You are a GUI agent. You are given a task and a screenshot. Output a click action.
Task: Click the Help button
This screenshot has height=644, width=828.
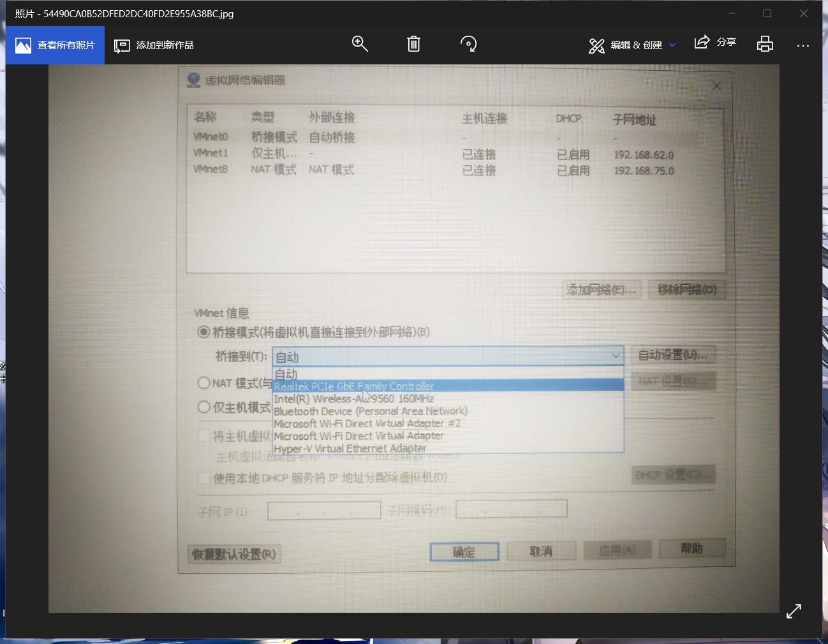pos(692,548)
